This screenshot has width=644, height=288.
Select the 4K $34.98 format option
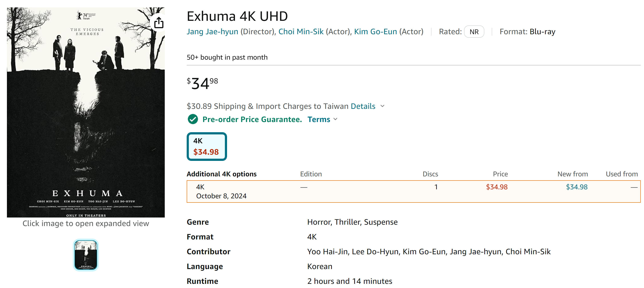pyautogui.click(x=207, y=147)
